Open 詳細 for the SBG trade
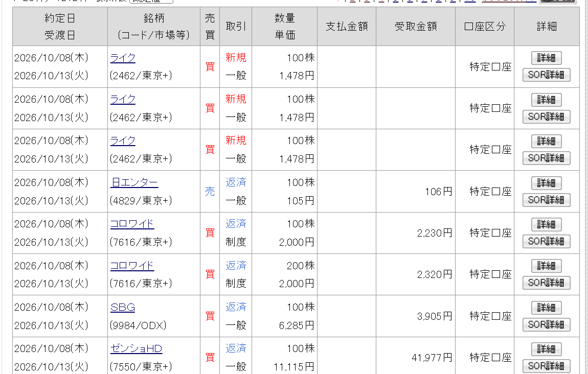 [x=547, y=308]
